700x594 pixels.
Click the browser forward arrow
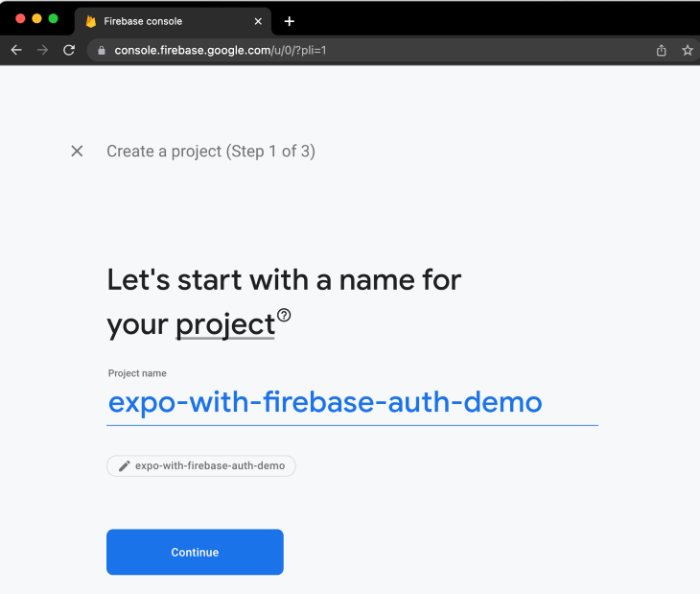[x=42, y=50]
